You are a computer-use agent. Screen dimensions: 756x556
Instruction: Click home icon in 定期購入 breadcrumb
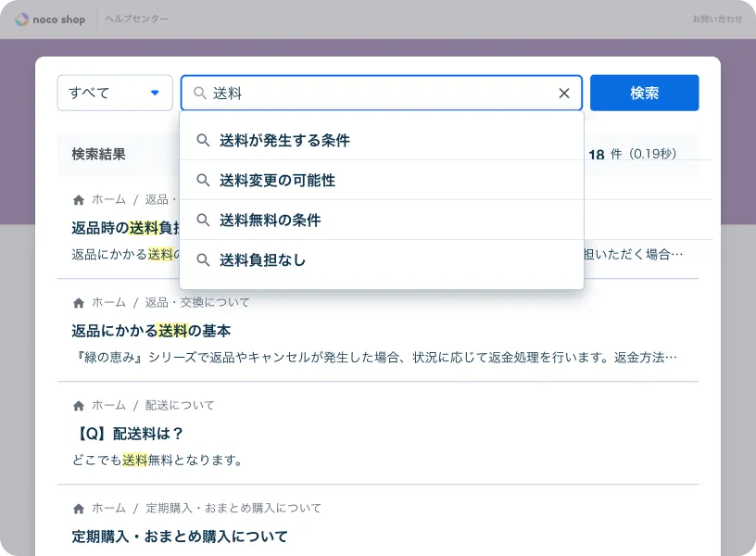(79, 509)
